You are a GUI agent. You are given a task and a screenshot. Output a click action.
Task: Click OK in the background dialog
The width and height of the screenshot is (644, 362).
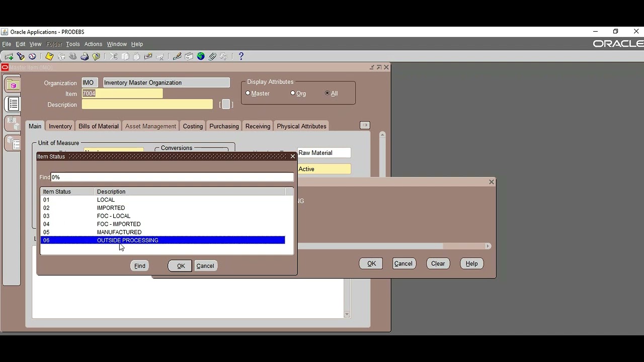371,263
